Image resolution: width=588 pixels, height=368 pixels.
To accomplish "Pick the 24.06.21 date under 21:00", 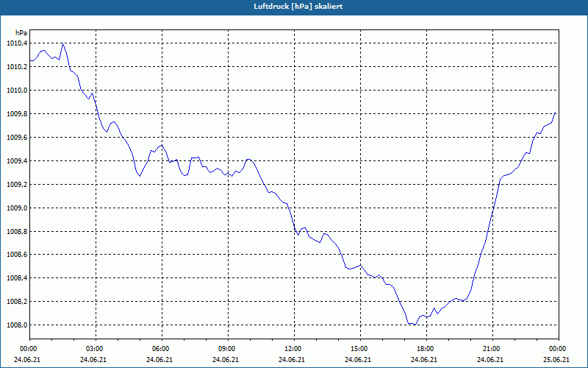I will 490,359.
